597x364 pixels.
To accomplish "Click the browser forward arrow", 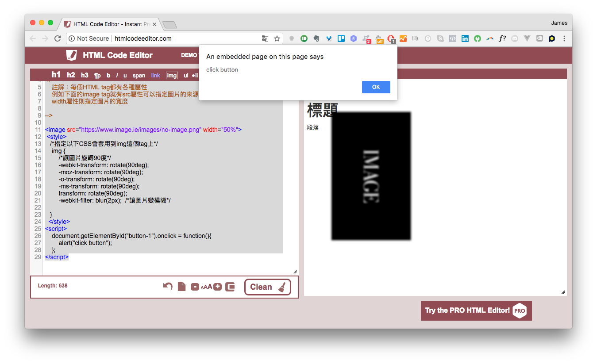I will tap(45, 38).
